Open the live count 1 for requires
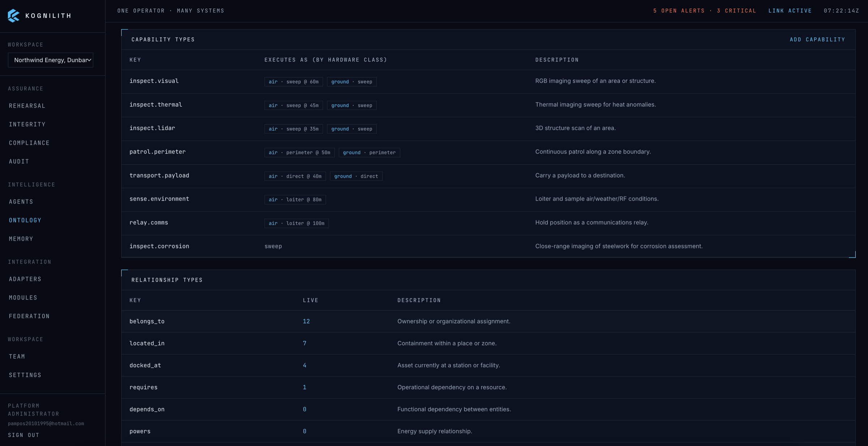Screen dimensions: 868x446 (x=305, y=387)
